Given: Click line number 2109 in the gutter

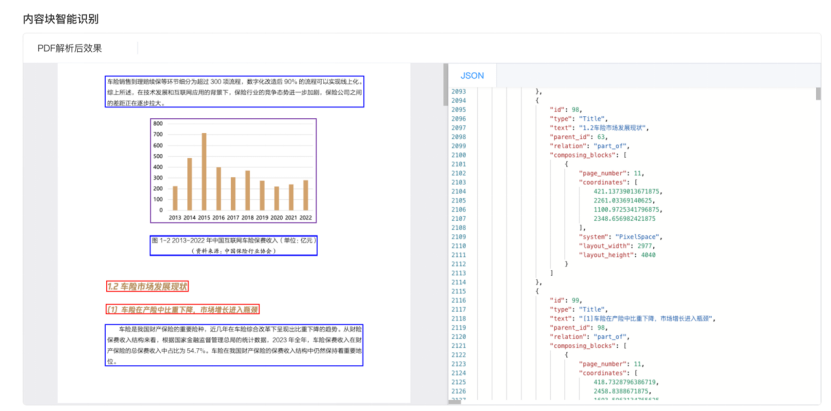Looking at the screenshot, I should (458, 237).
